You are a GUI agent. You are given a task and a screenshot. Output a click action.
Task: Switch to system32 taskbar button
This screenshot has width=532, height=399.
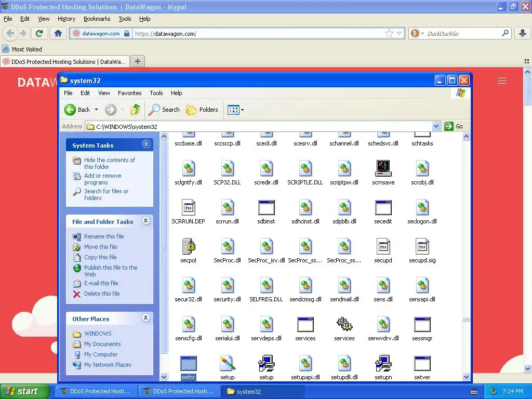pos(262,391)
